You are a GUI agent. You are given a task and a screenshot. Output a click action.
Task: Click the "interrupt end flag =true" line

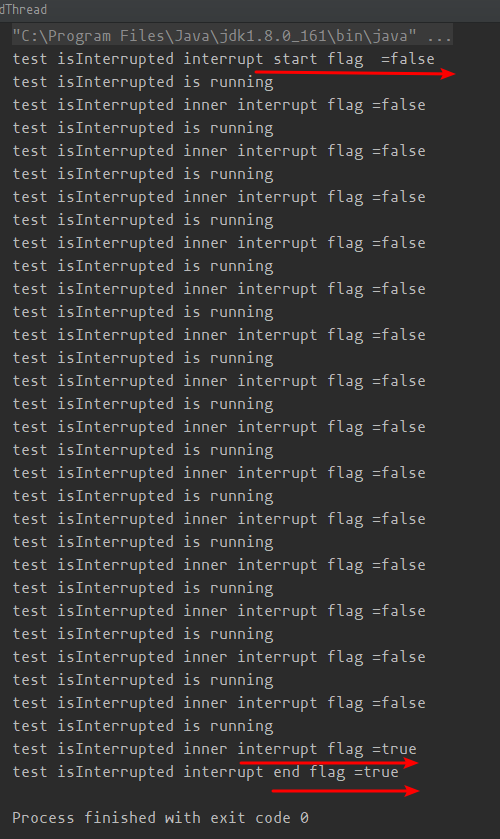(206, 772)
